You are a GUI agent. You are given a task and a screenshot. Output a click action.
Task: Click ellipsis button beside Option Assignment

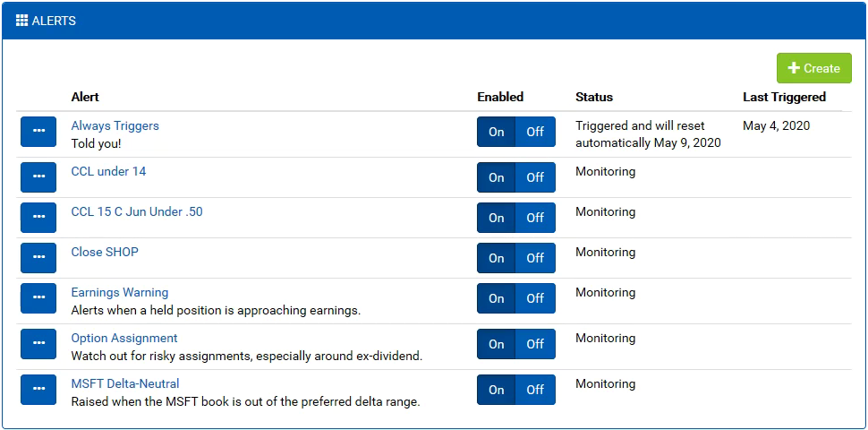click(x=38, y=344)
